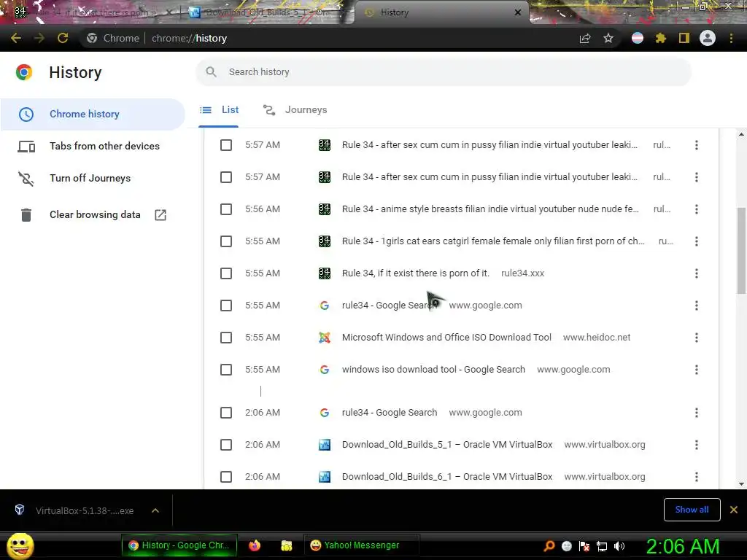This screenshot has width=747, height=560.
Task: Open the profile avatar menu
Action: pos(708,38)
